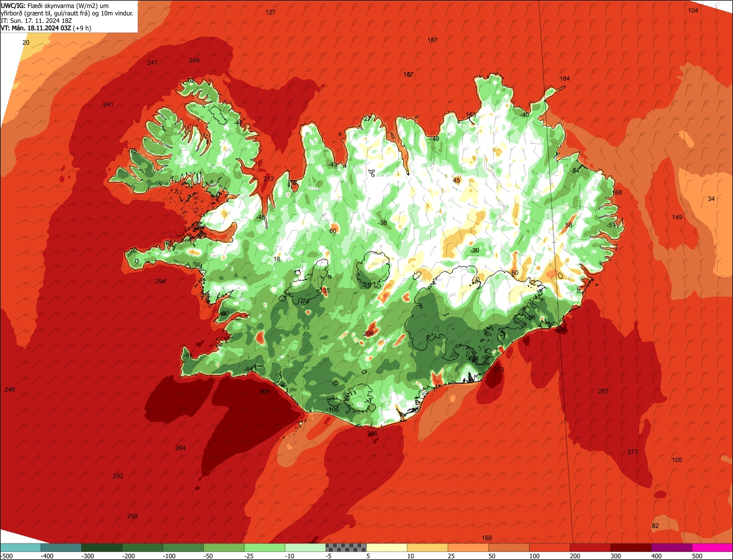Click the pale green swatch from -10 to -5

point(305,547)
